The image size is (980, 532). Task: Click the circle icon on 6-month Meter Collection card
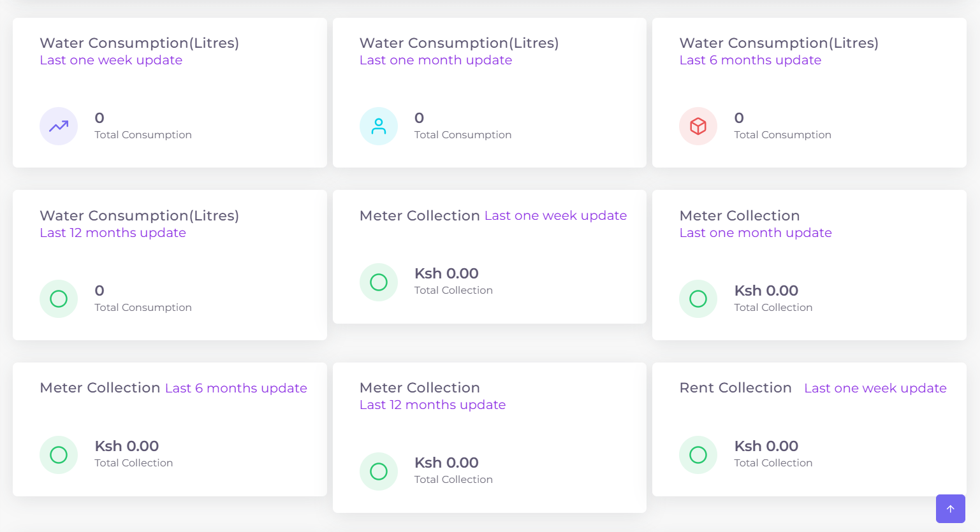click(x=59, y=454)
